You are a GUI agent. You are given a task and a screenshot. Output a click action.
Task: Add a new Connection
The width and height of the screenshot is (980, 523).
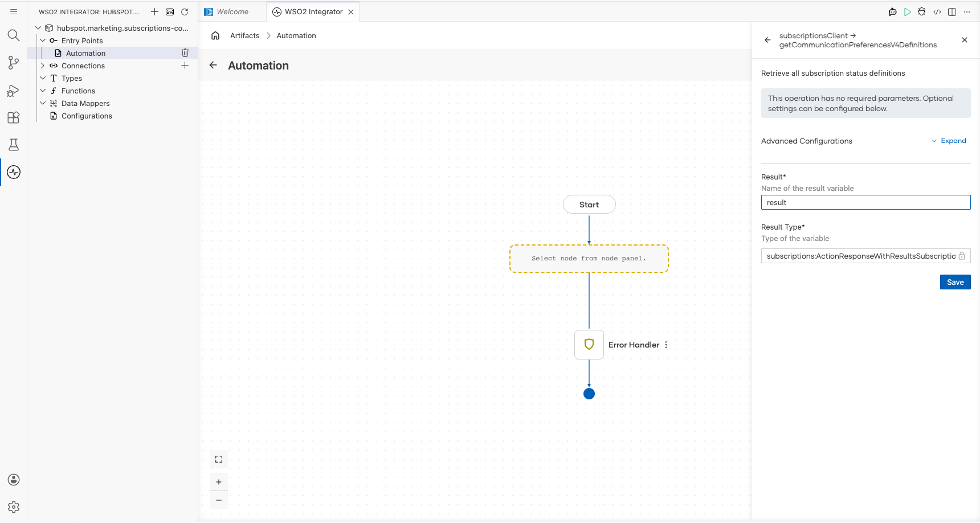185,66
